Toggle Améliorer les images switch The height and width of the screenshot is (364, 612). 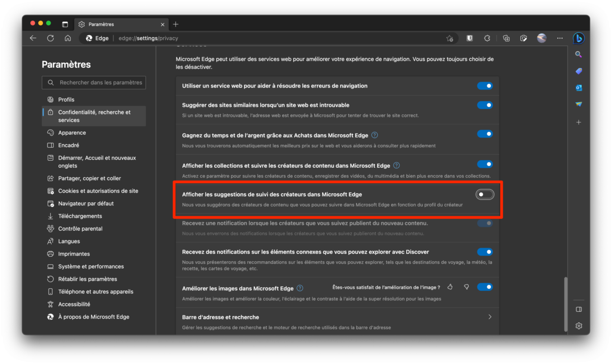pos(485,287)
